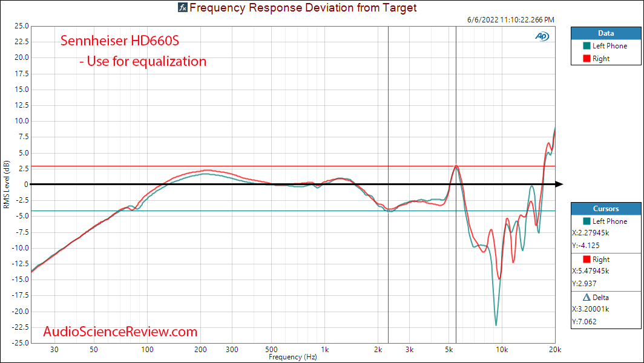
Task: Click the graph title Frequency Response Deviation from Target
Action: pos(303,7)
